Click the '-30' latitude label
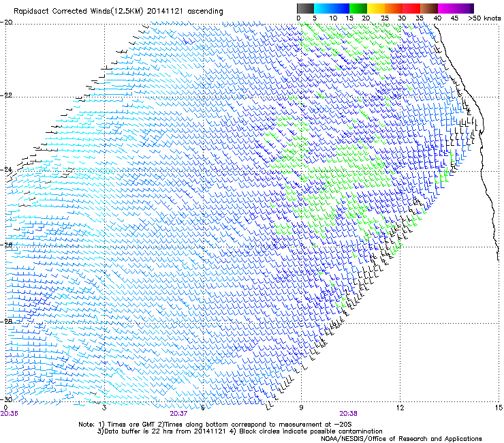Image resolution: width=504 pixels, height=443 pixels. [6, 399]
